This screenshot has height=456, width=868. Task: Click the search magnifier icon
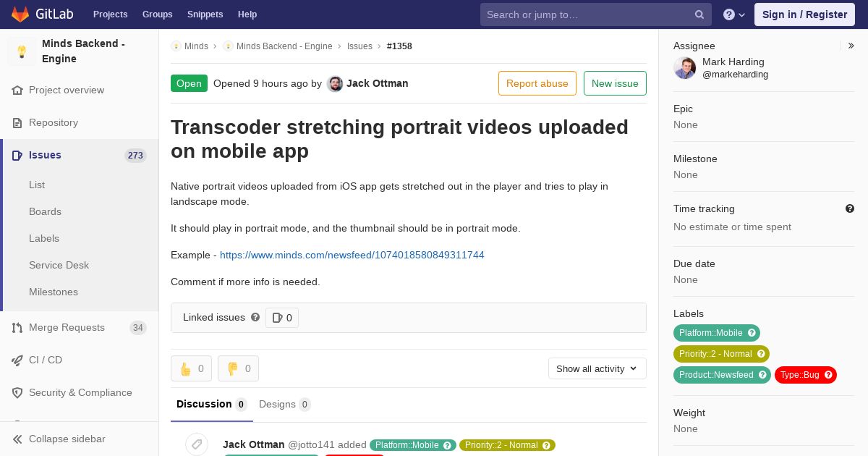699,14
